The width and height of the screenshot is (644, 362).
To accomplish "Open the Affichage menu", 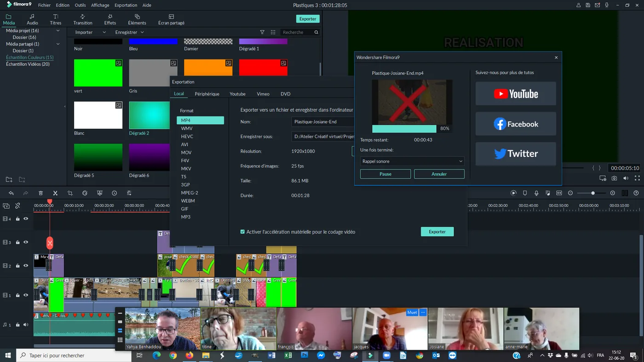I will tap(100, 5).
